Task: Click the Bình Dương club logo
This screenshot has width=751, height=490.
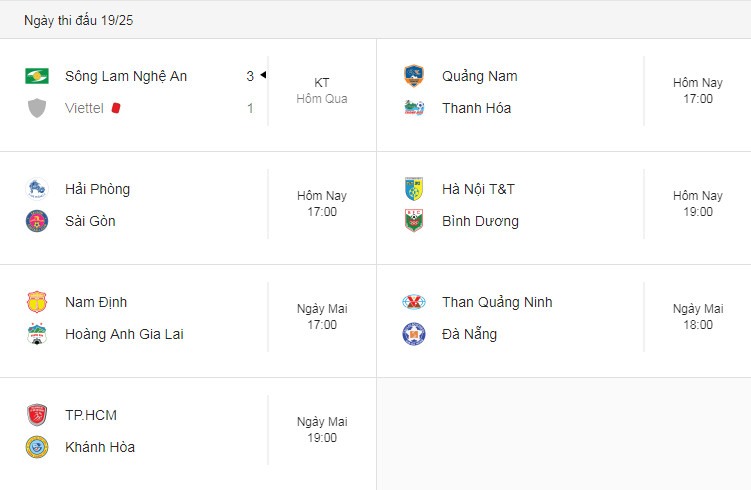Action: click(x=414, y=221)
